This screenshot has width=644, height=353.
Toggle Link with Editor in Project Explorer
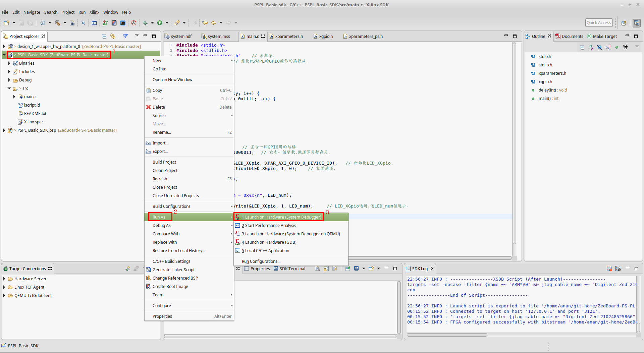(x=113, y=36)
